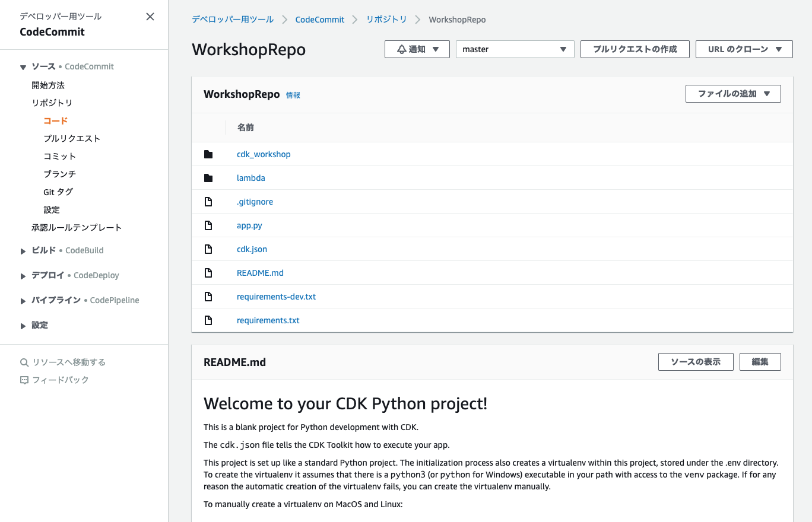812x522 pixels.
Task: Click the folder icon beside cdk_workshop
Action: [208, 154]
